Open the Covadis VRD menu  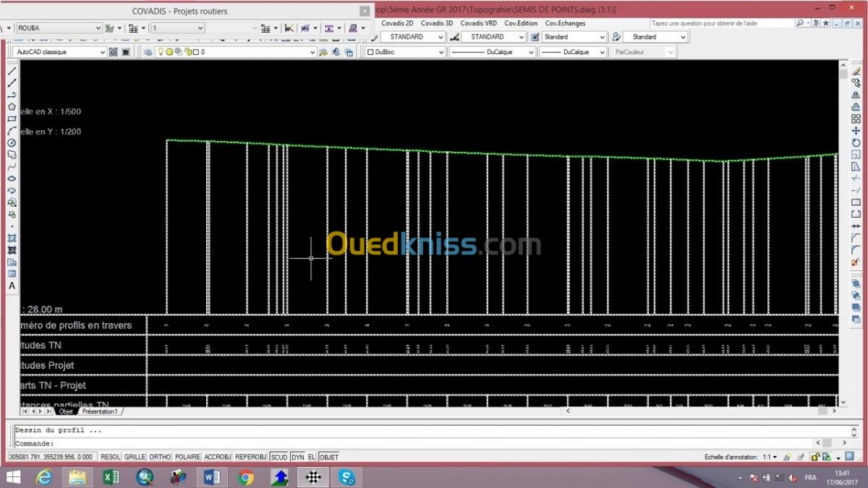coord(479,24)
